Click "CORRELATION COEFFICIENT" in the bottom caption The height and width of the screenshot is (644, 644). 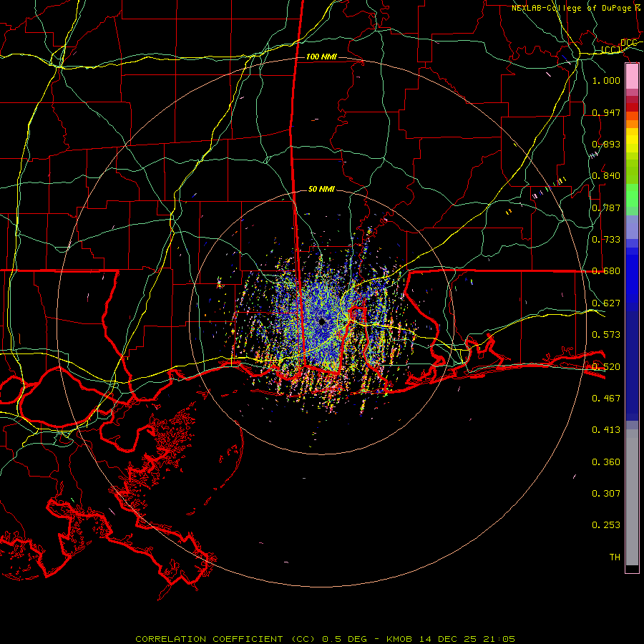(209, 639)
